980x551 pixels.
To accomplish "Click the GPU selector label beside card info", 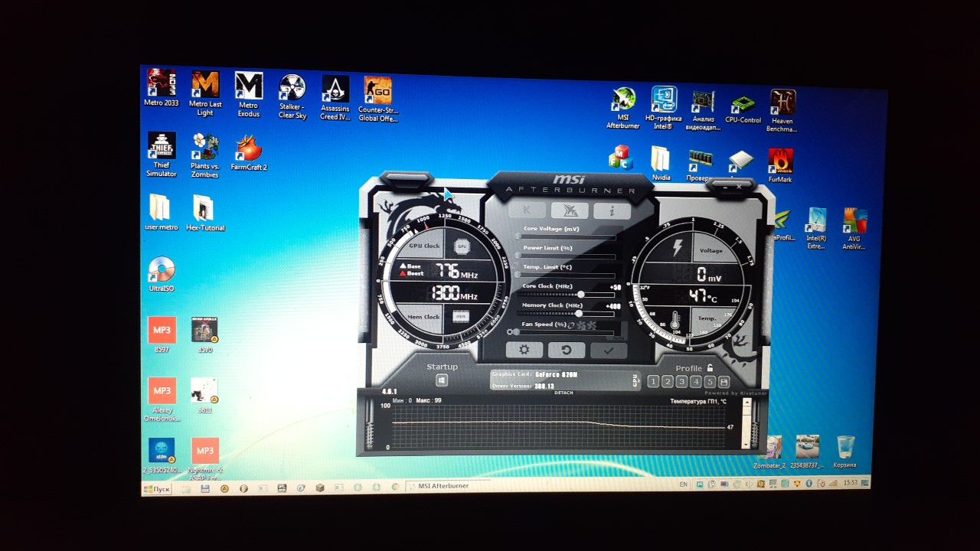I will [x=635, y=380].
